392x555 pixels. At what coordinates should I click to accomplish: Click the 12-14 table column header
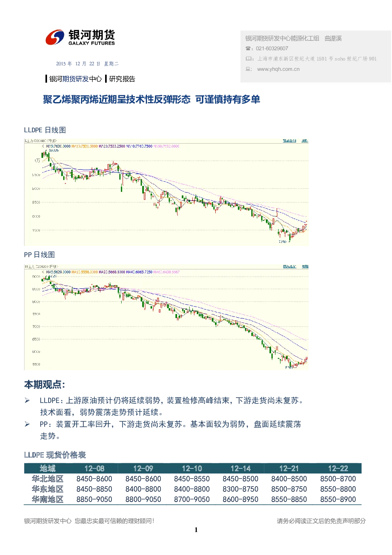240,468
